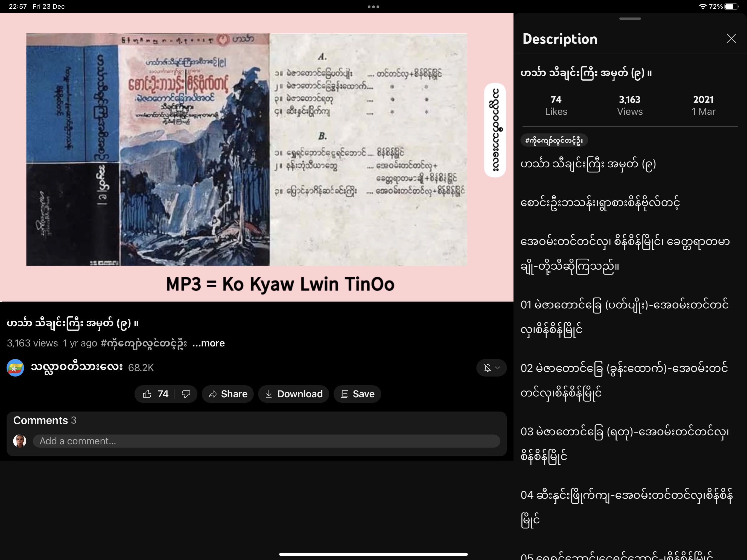Toggle the muted notification bell
Image resolution: width=747 pixels, height=560 pixels.
487,367
